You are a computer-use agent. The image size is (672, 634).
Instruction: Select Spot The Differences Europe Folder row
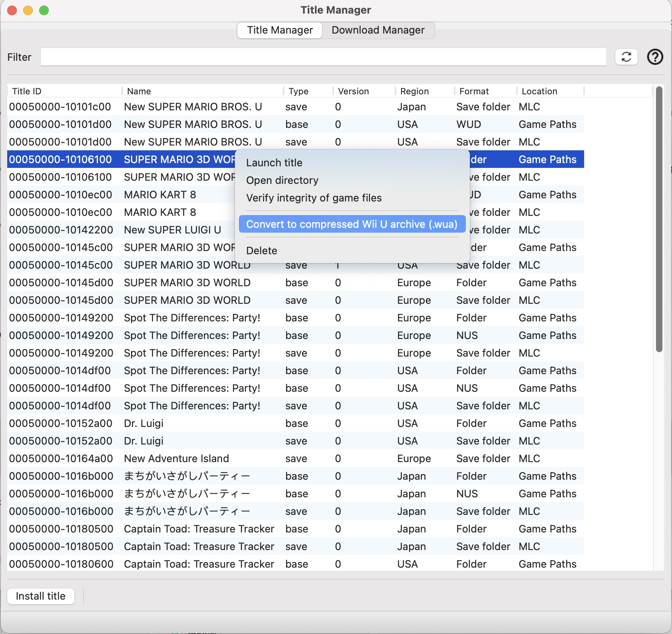(x=296, y=318)
